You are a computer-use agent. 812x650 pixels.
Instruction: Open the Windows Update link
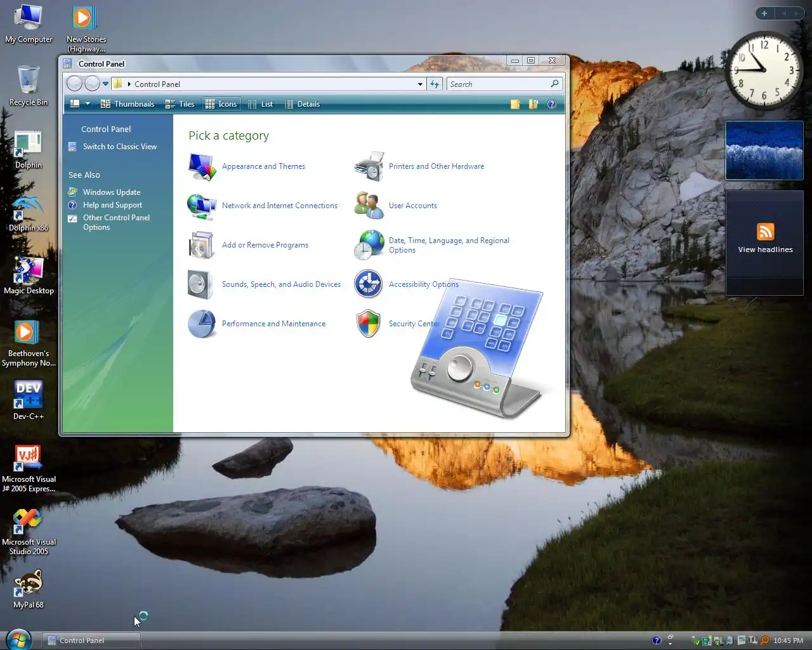[112, 192]
